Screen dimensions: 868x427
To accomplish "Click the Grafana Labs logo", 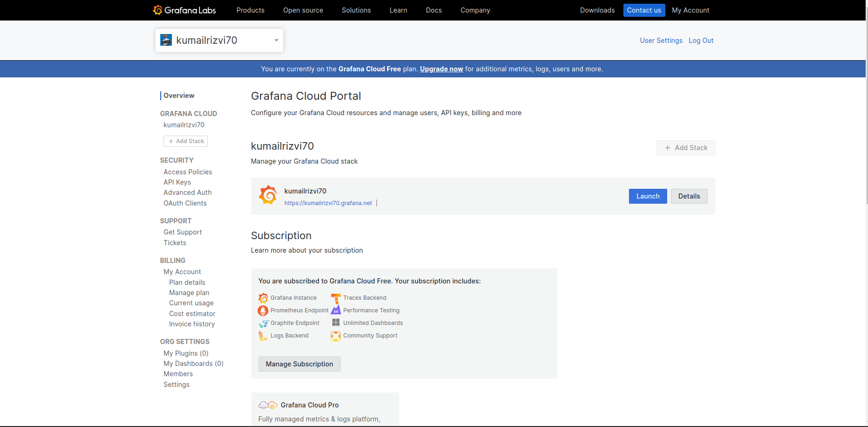I will (185, 10).
